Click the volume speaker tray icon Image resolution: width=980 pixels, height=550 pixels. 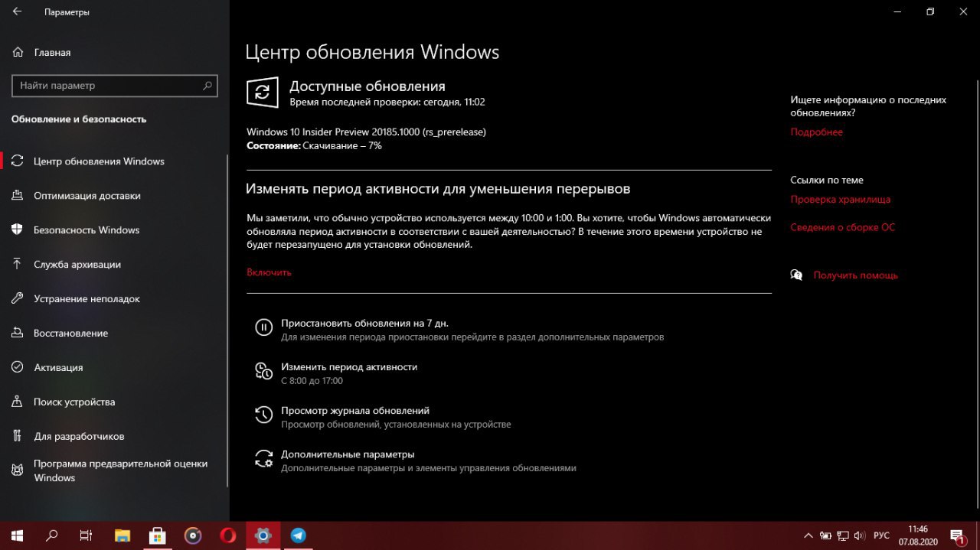(x=860, y=535)
